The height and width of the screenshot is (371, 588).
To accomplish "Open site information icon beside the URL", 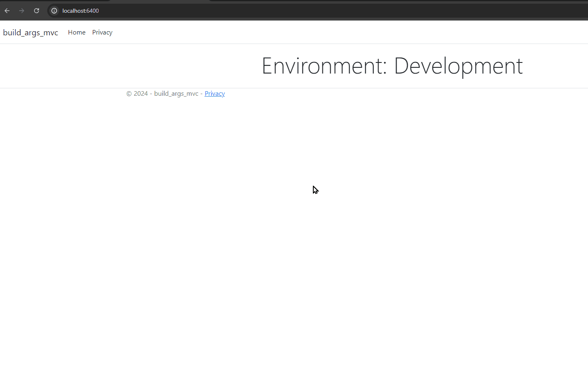I will point(54,11).
